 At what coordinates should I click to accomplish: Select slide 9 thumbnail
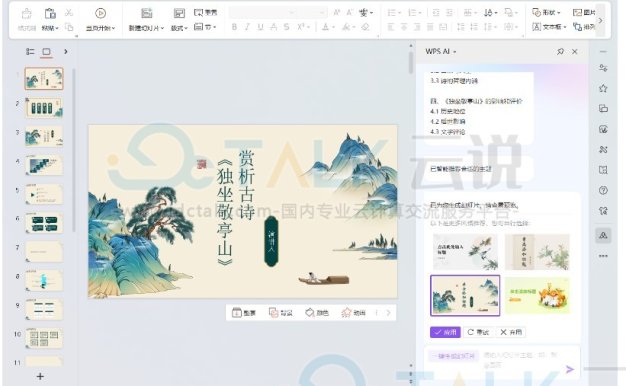(44, 309)
